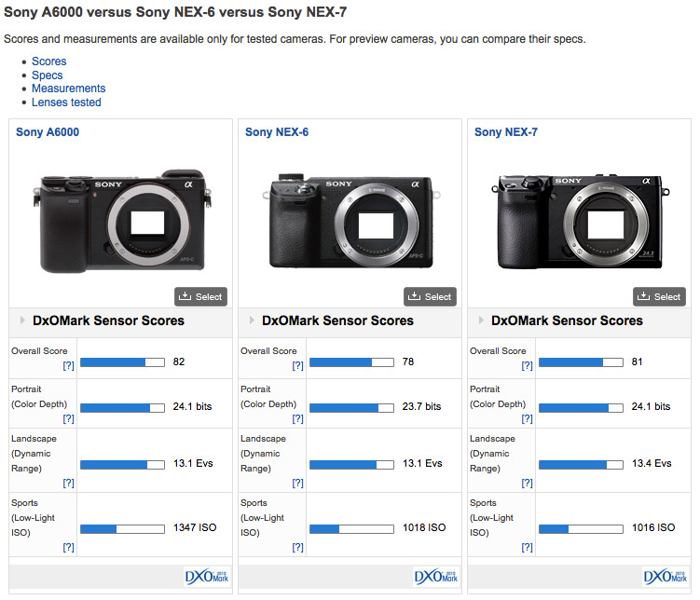Click NEX-6 value 1018 ISO

coord(424,527)
